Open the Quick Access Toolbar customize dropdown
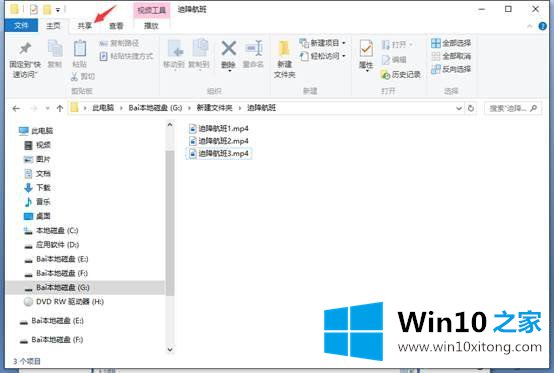This screenshot has width=554, height=373. click(58, 10)
